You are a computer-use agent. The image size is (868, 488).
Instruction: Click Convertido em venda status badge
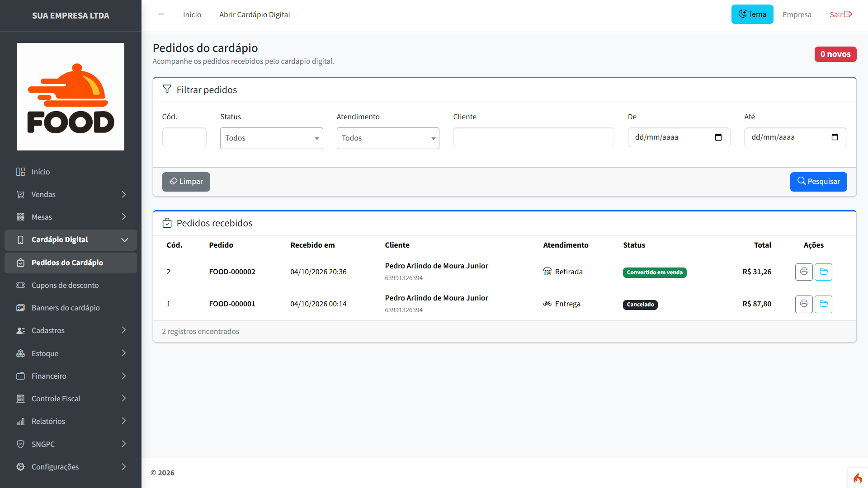point(655,272)
